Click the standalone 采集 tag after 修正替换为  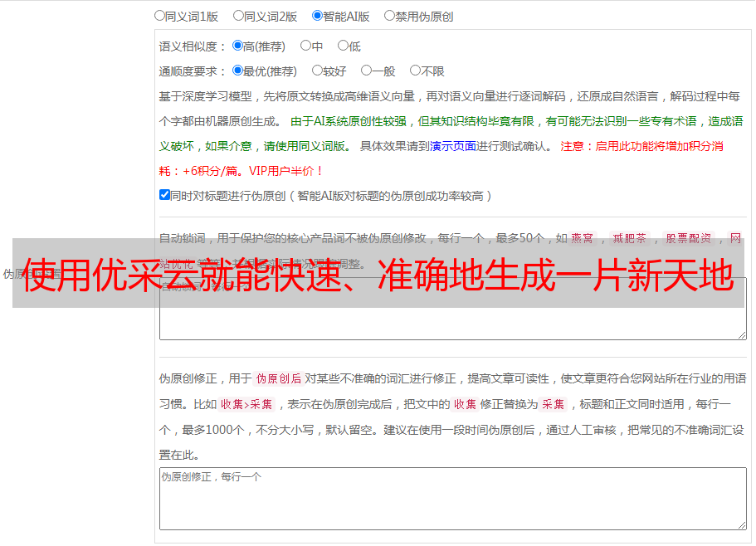click(553, 404)
